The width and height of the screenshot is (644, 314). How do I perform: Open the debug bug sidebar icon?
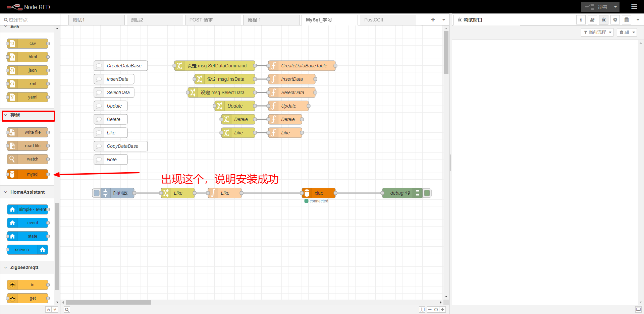(604, 20)
